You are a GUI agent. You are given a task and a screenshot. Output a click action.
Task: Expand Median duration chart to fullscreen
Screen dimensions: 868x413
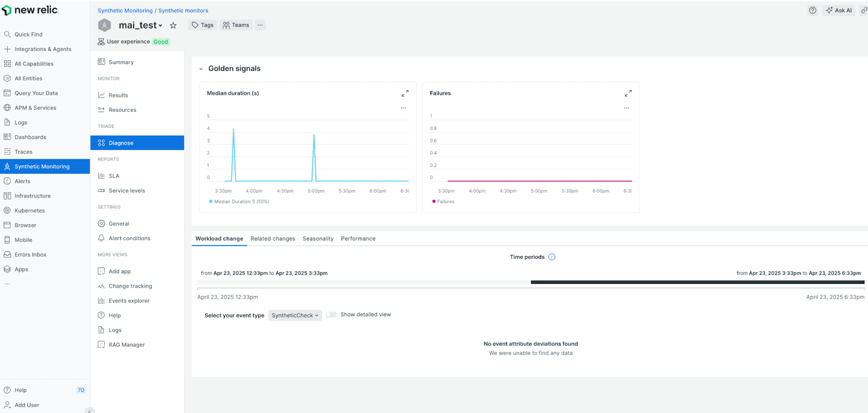pos(405,93)
